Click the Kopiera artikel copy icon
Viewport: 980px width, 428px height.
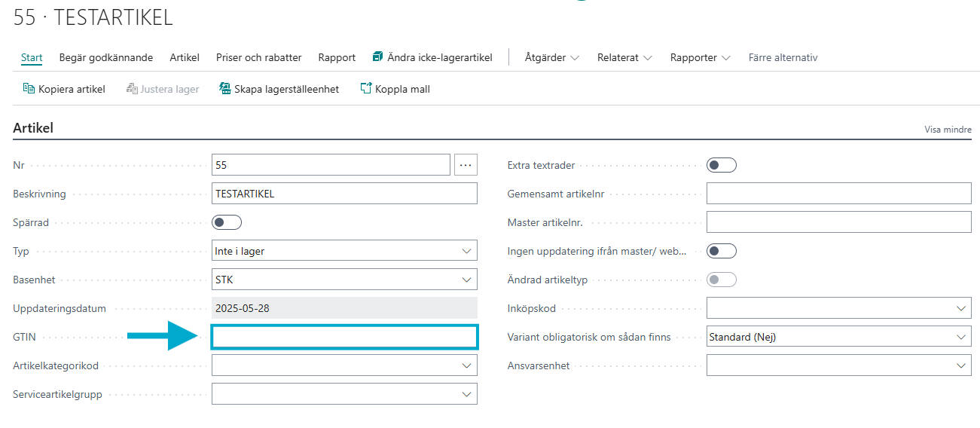pyautogui.click(x=29, y=89)
